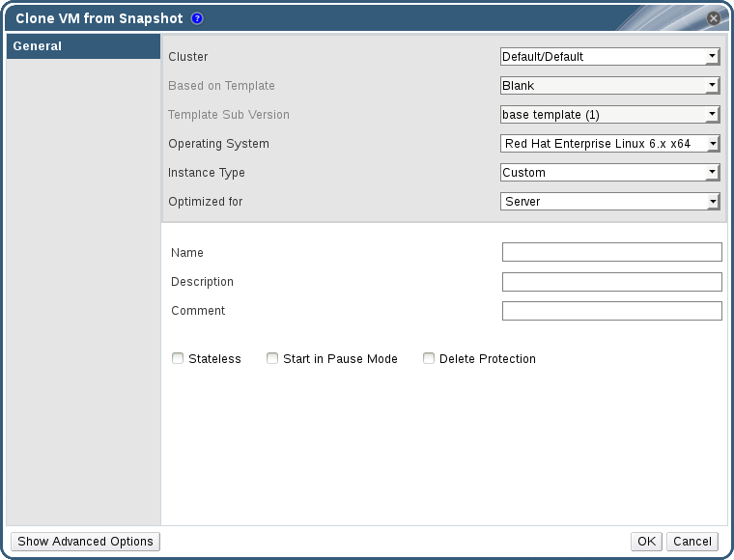Focus the Name input field

tap(611, 253)
